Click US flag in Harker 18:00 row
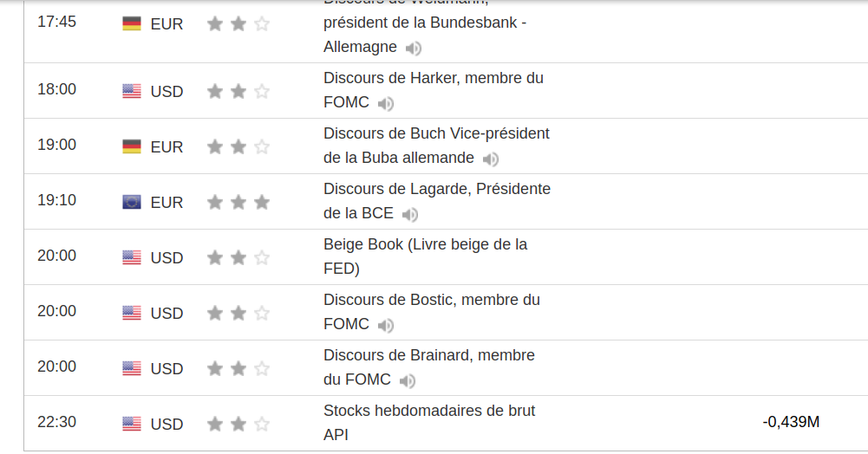Image resolution: width=868 pixels, height=454 pixels. 132,91
